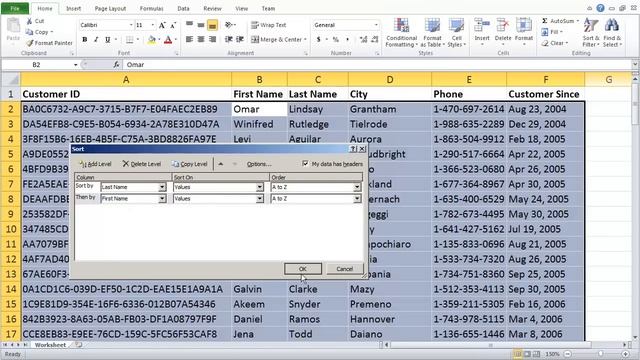The width and height of the screenshot is (640, 360).
Task: Open Cell Styles gallery
Action: click(456, 33)
